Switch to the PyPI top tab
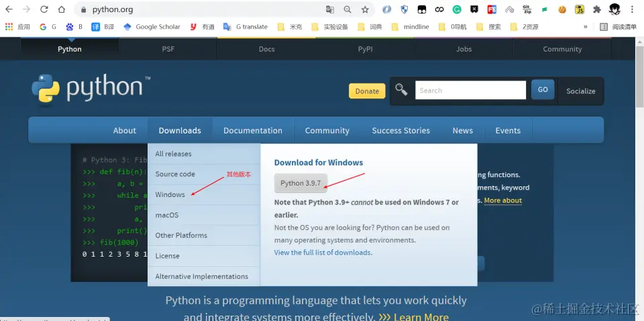The height and width of the screenshot is (321, 644). pyautogui.click(x=365, y=49)
